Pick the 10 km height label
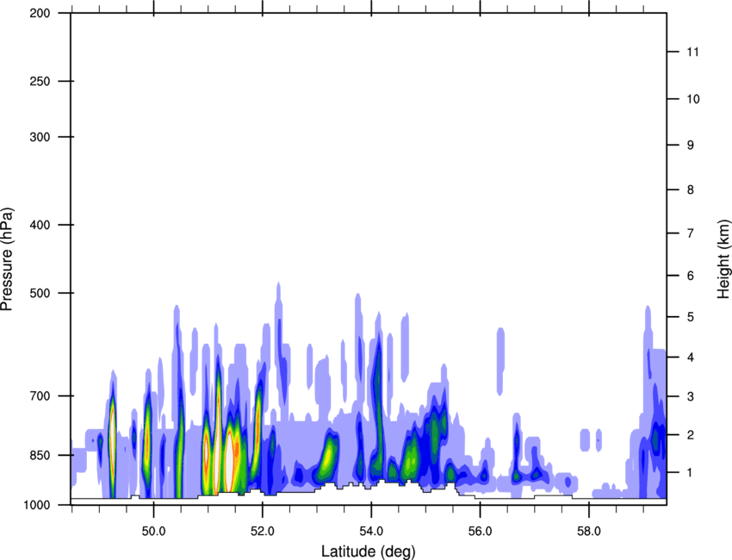Viewport: 732px width, 560px height. pos(692,99)
